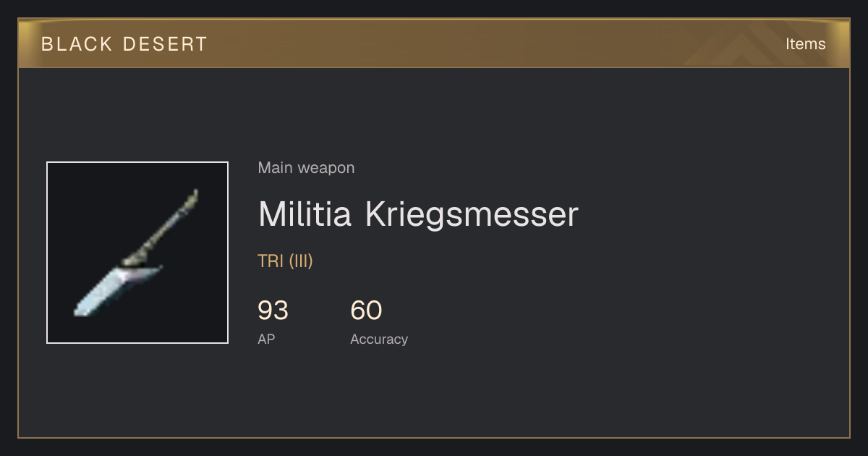The height and width of the screenshot is (456, 868).
Task: Click the AP stat label
Action: pos(266,339)
